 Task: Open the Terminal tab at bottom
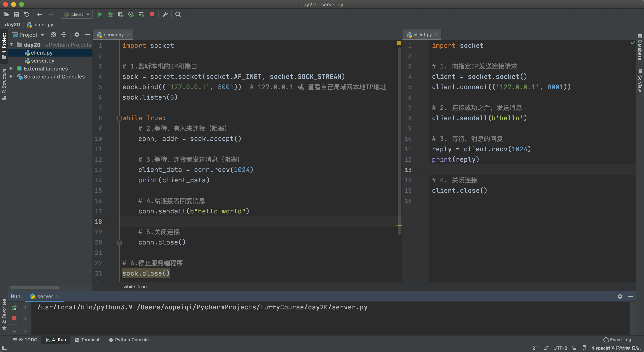click(87, 339)
